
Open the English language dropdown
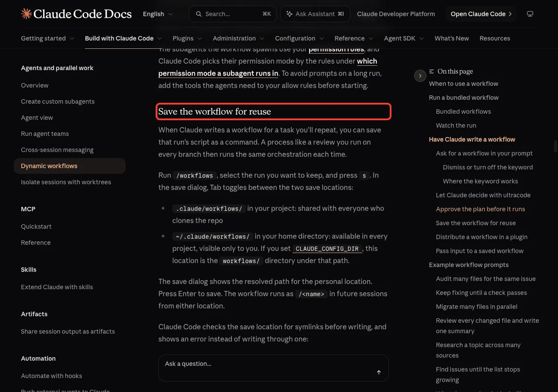point(158,14)
